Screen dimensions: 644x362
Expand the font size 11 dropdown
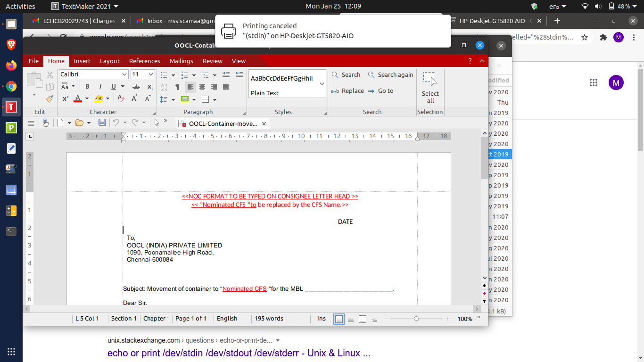coord(151,74)
